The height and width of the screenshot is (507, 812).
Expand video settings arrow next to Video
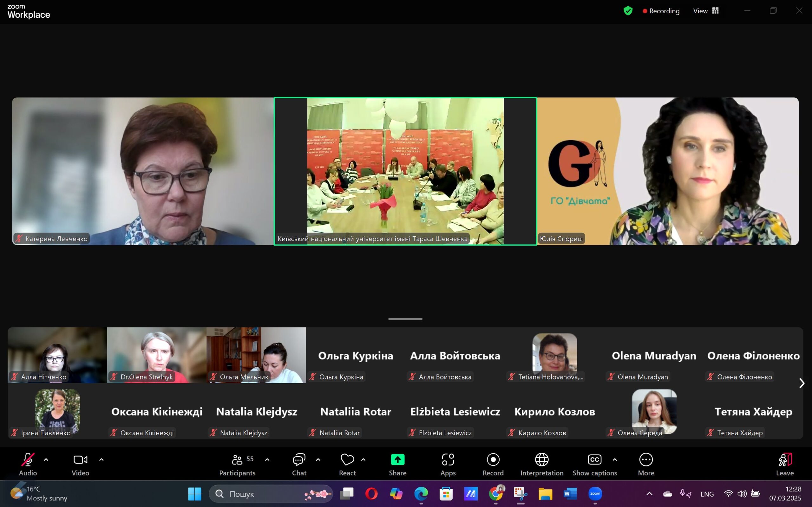[x=101, y=460]
